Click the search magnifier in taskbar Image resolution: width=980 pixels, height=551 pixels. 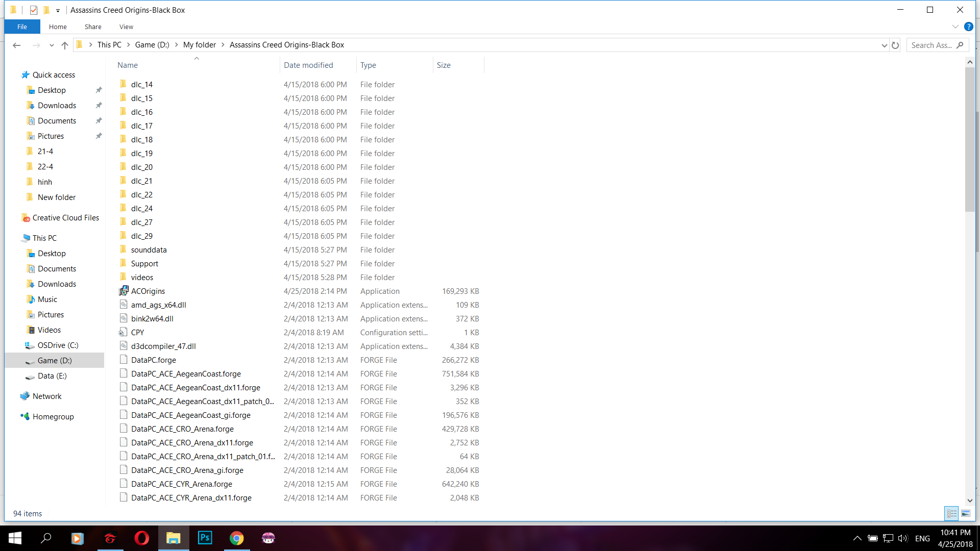[x=46, y=538]
